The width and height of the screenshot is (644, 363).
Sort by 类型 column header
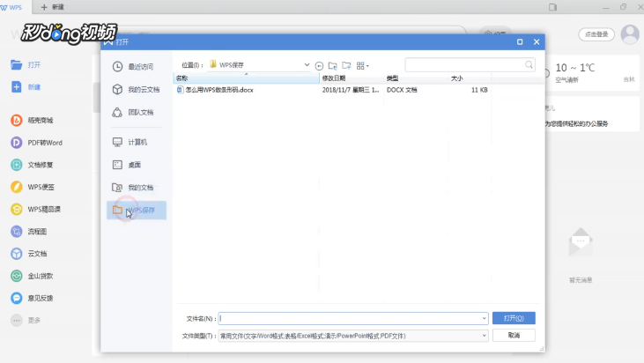tap(416, 78)
